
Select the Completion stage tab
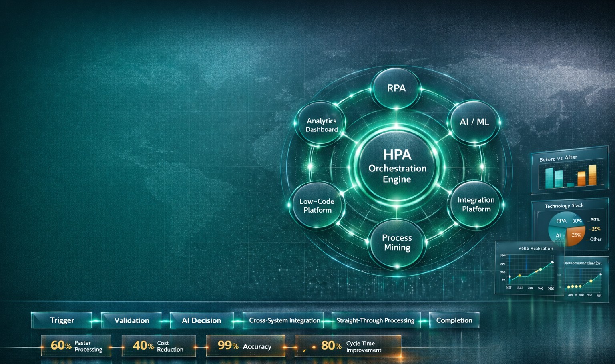(x=454, y=320)
